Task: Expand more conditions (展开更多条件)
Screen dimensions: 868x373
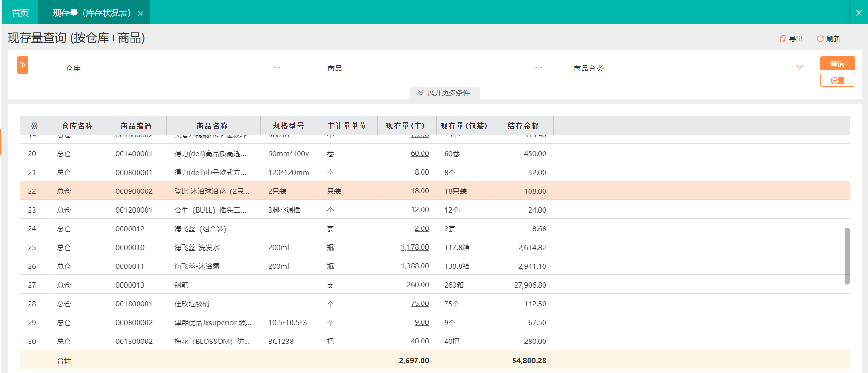Action: click(x=444, y=92)
